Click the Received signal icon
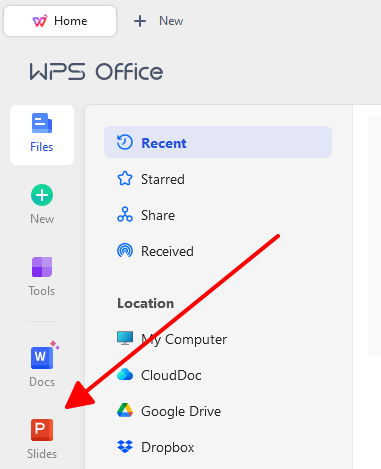The height and width of the screenshot is (469, 381). pyautogui.click(x=125, y=251)
